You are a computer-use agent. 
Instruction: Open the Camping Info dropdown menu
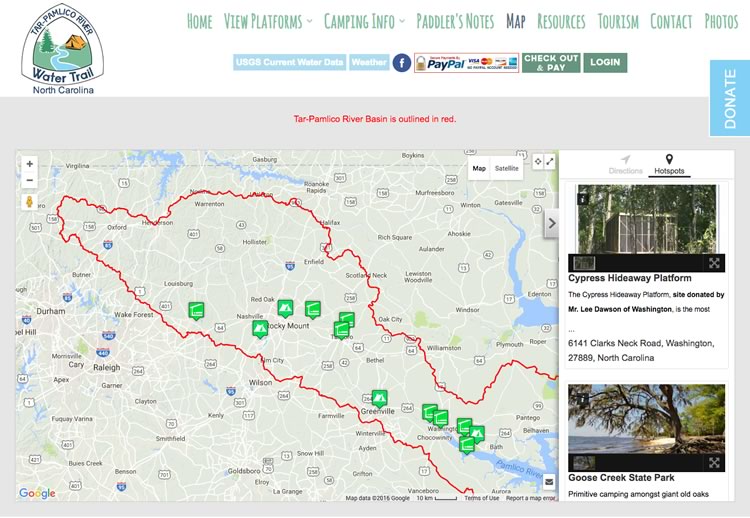tap(364, 21)
